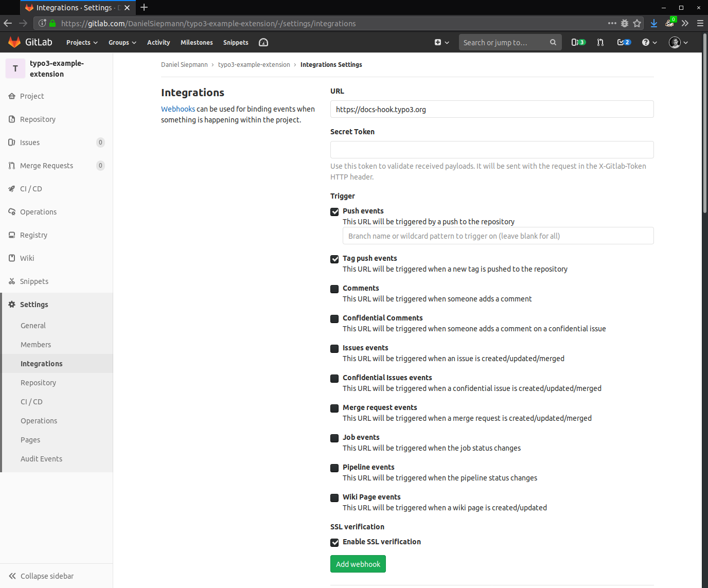Bookmark this page with star icon
This screenshot has height=588, width=708.
tap(637, 23)
